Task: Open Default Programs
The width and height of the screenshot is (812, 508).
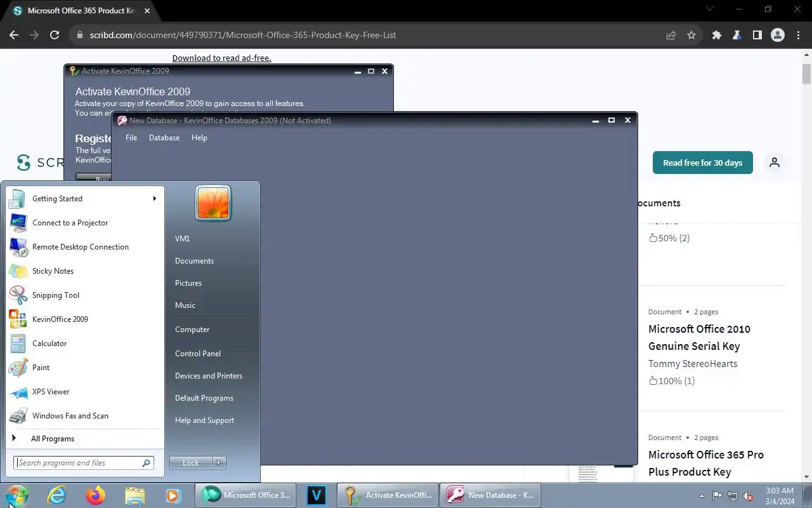Action: point(204,398)
